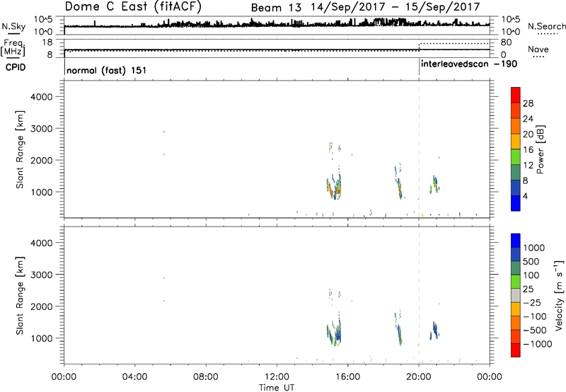Click the 15:00 UT power echo cluster

pos(334,187)
